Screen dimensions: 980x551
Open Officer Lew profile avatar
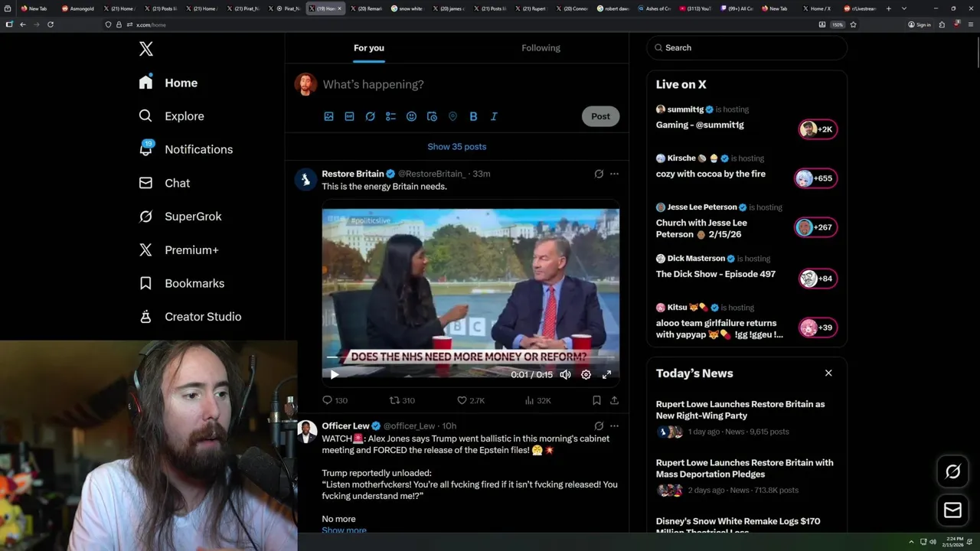(x=306, y=432)
